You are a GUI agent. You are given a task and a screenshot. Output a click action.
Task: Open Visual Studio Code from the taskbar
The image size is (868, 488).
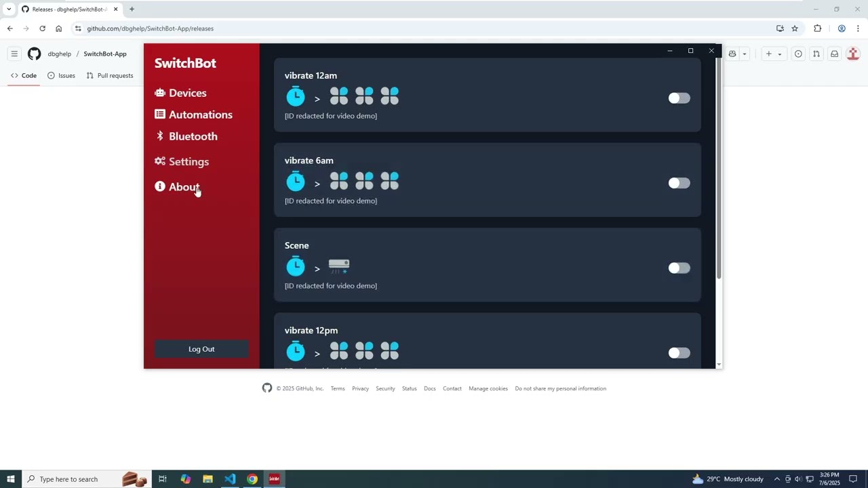[230, 479]
